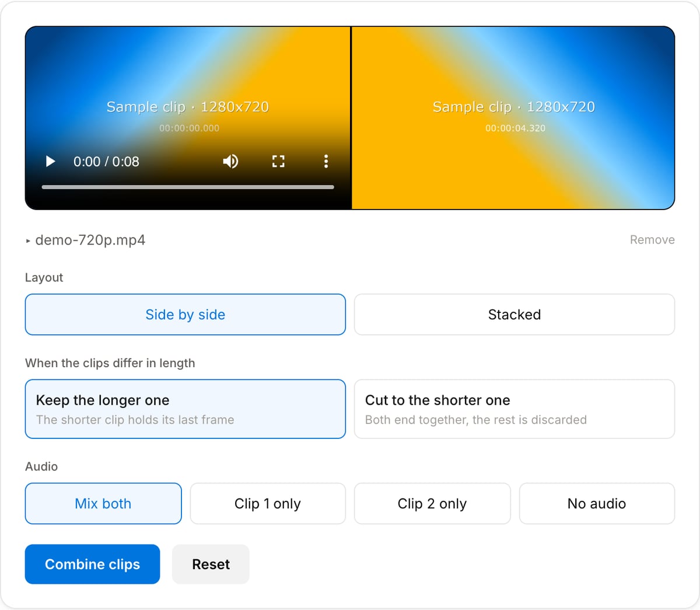Click the second clip preview at 00:00:04.320
The height and width of the screenshot is (610, 700).
click(x=513, y=118)
